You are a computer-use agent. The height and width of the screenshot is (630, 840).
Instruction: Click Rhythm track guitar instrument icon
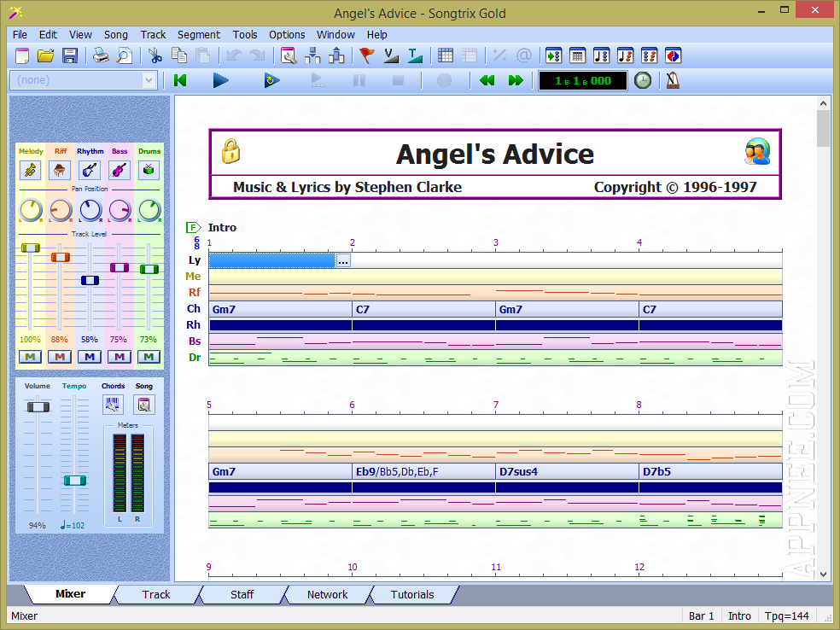point(90,171)
